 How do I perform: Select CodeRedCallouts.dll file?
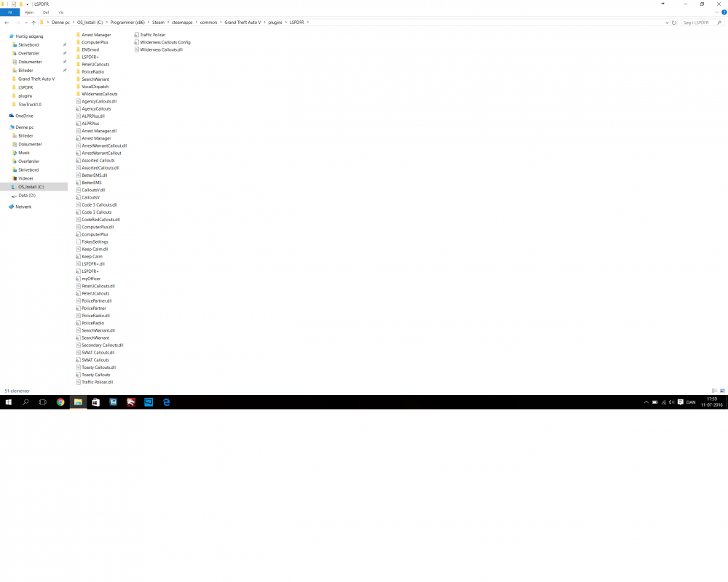pos(100,220)
